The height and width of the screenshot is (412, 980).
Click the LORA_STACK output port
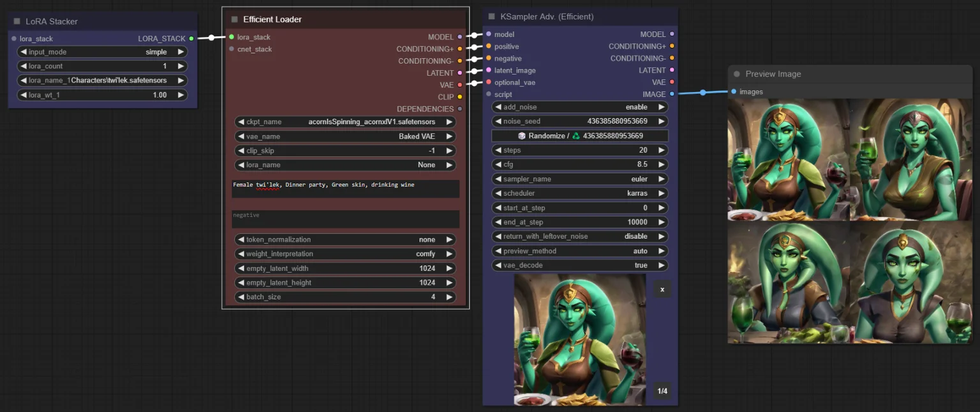point(191,38)
